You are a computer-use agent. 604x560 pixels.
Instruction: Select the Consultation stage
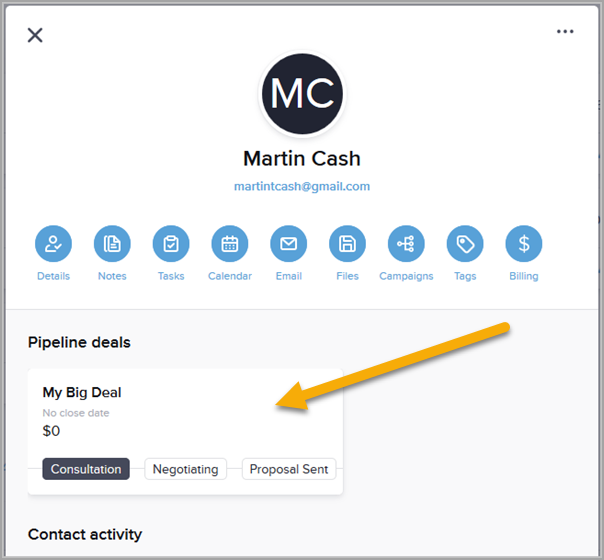point(86,469)
